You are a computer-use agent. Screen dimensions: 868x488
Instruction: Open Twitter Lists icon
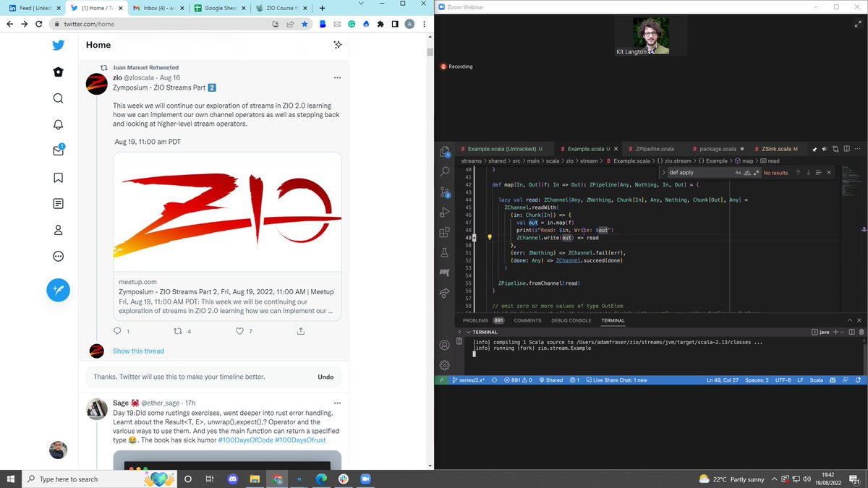pyautogui.click(x=59, y=204)
